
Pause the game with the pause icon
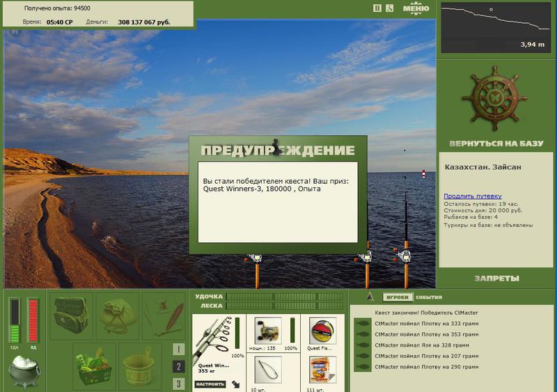377,8
